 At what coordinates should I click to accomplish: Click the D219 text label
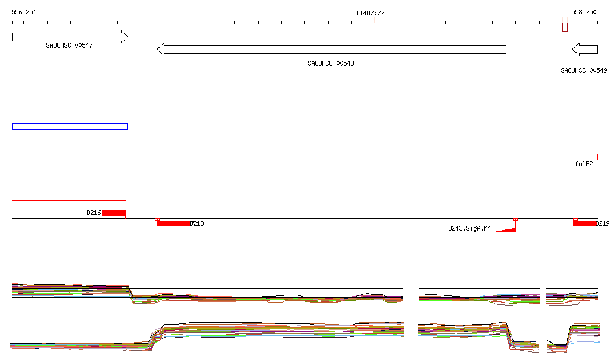point(603,223)
